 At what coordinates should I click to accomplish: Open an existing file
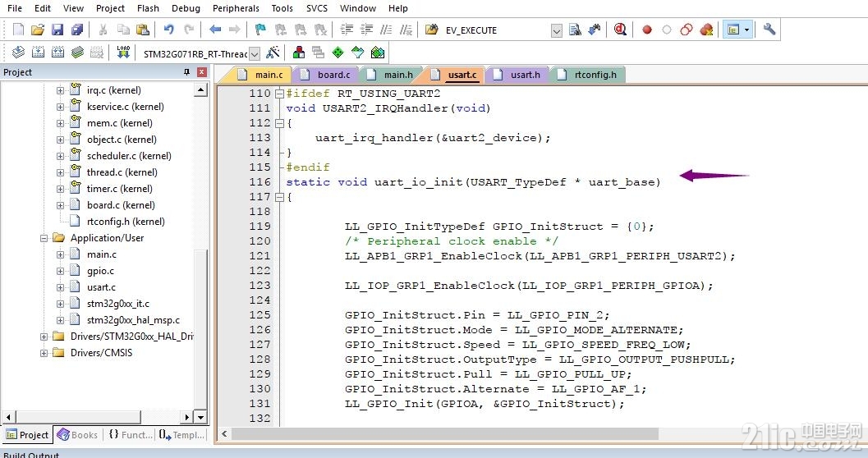tap(38, 30)
